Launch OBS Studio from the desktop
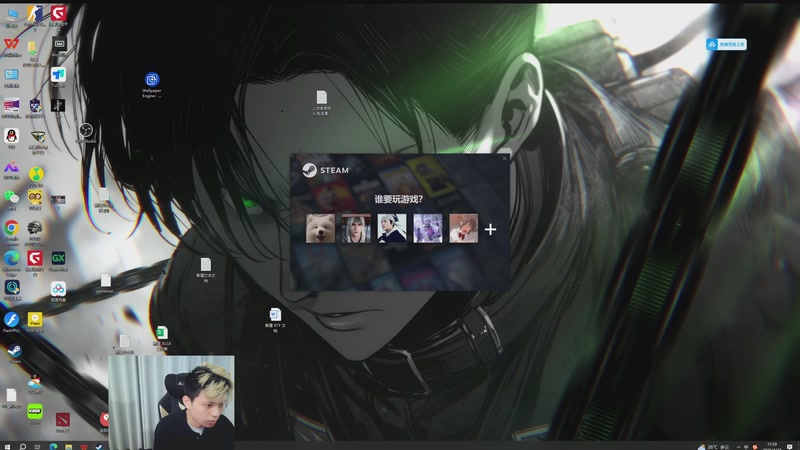The height and width of the screenshot is (450, 800). tap(86, 130)
